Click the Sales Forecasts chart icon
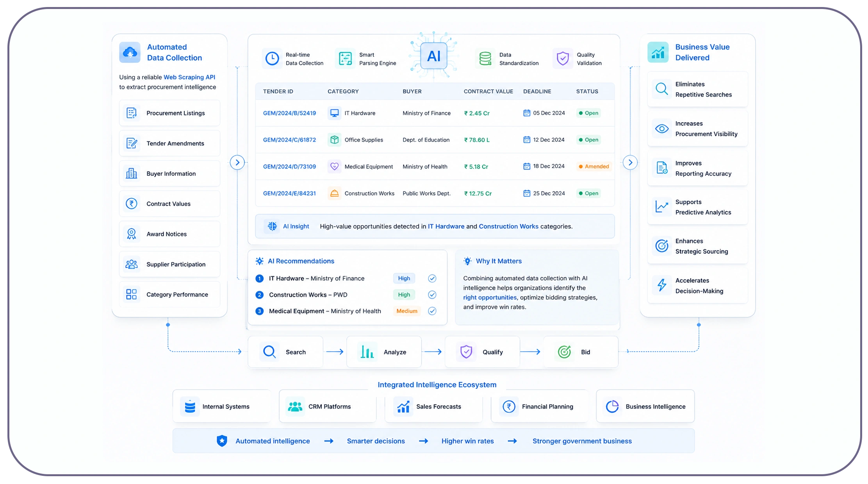The height and width of the screenshot is (484, 868). (x=403, y=406)
